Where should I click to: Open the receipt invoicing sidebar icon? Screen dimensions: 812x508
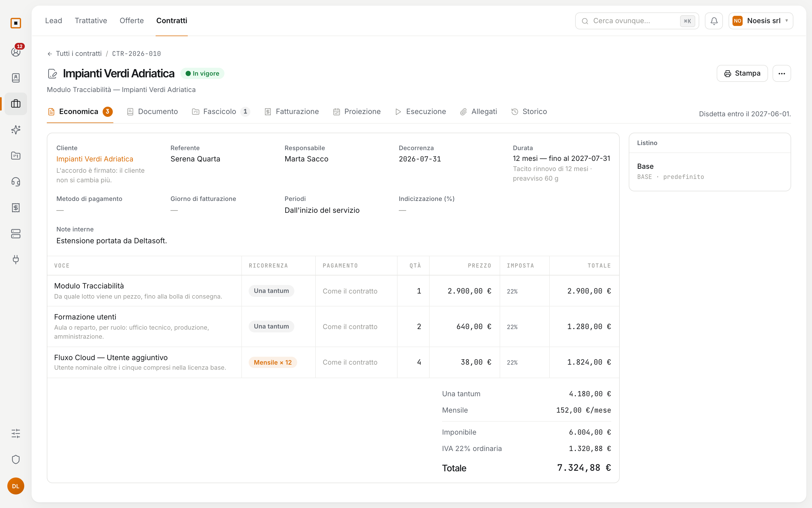16,208
